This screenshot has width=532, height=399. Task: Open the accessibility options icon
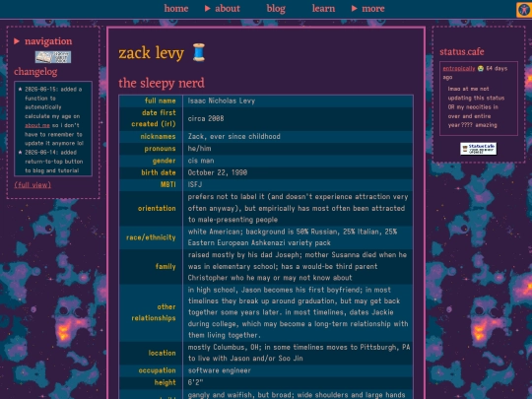coord(524,10)
